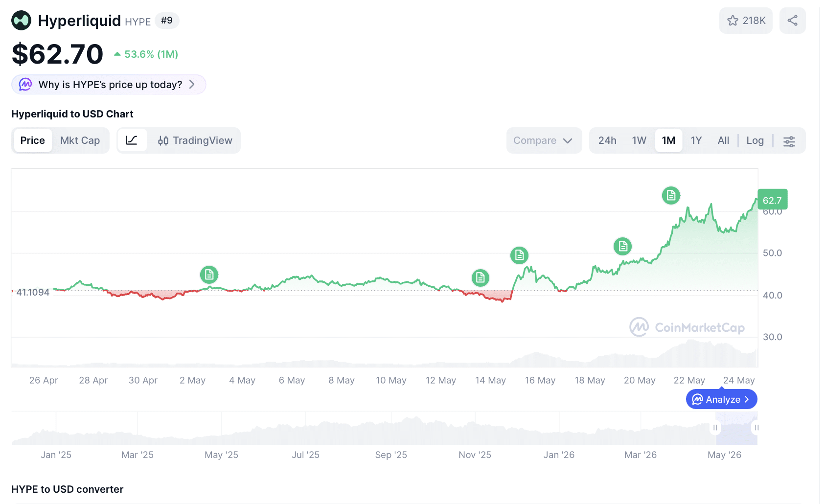Image resolution: width=825 pixels, height=504 pixels.
Task: Click the selected range window in the navigator
Action: click(x=736, y=428)
